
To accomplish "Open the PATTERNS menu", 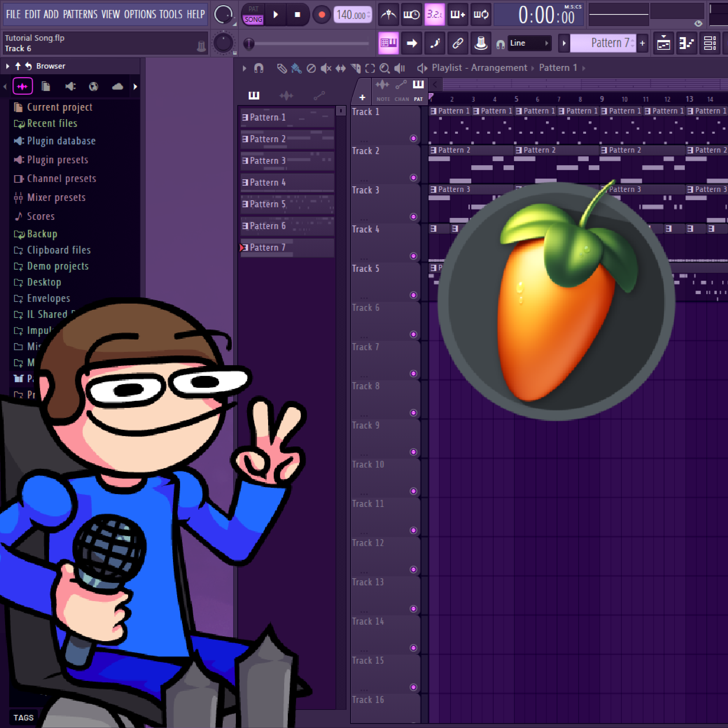I will (x=80, y=14).
